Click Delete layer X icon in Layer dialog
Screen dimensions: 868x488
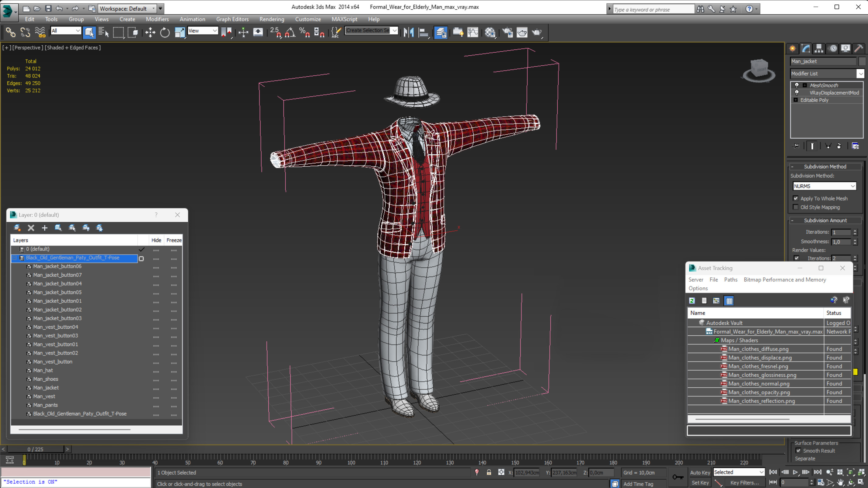(31, 228)
